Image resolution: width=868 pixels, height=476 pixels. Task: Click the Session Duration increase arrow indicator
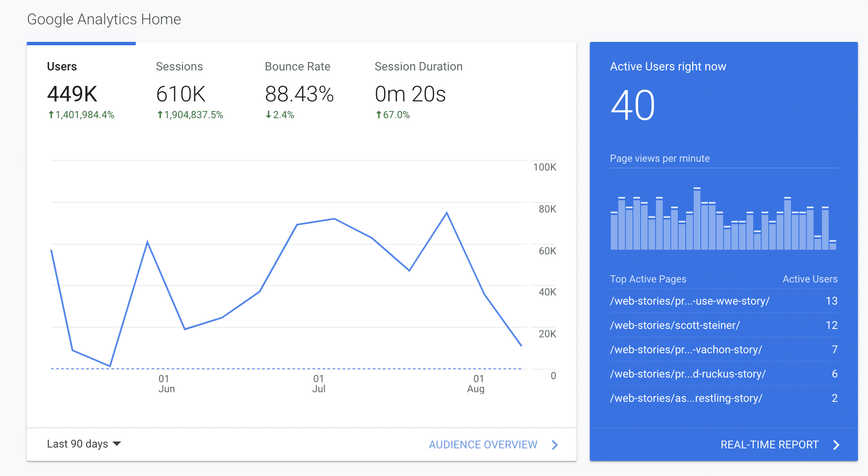point(379,114)
